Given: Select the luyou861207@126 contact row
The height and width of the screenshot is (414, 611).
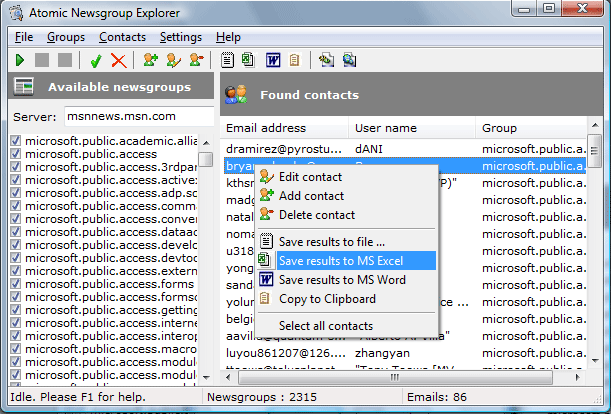Looking at the screenshot, I should pyautogui.click(x=403, y=353).
